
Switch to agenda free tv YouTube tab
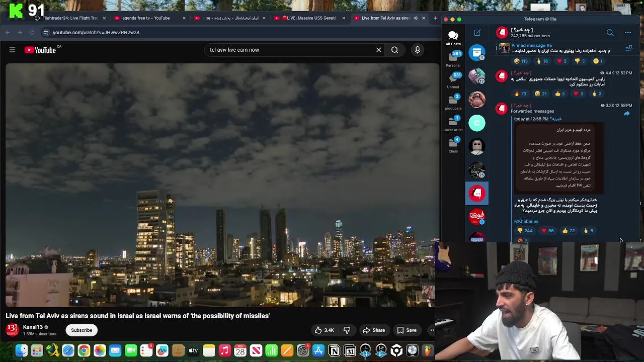click(146, 18)
